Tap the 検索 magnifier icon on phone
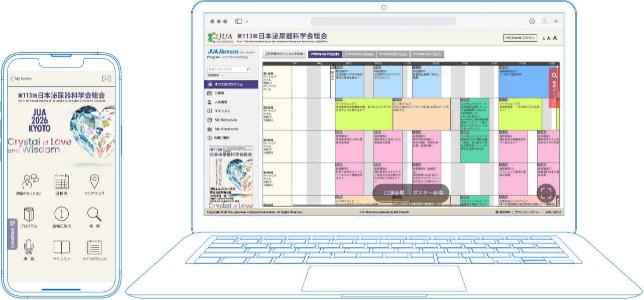This screenshot has width=644, height=300. [94, 214]
